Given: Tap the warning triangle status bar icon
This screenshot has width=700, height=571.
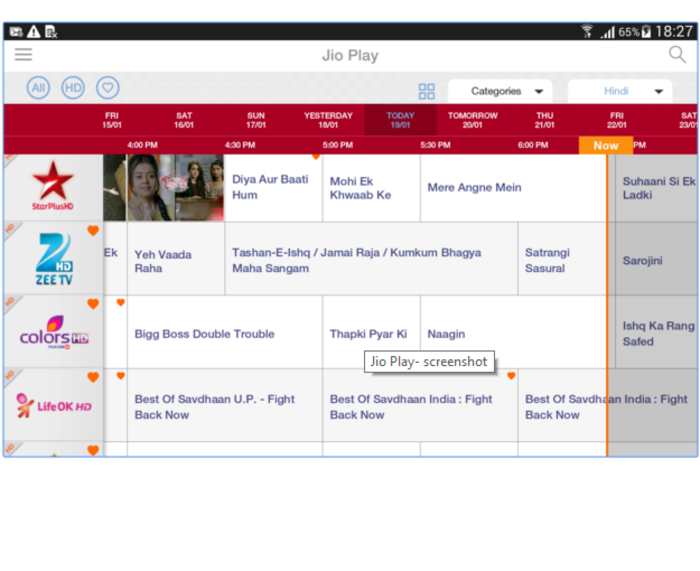Looking at the screenshot, I should pos(33,32).
